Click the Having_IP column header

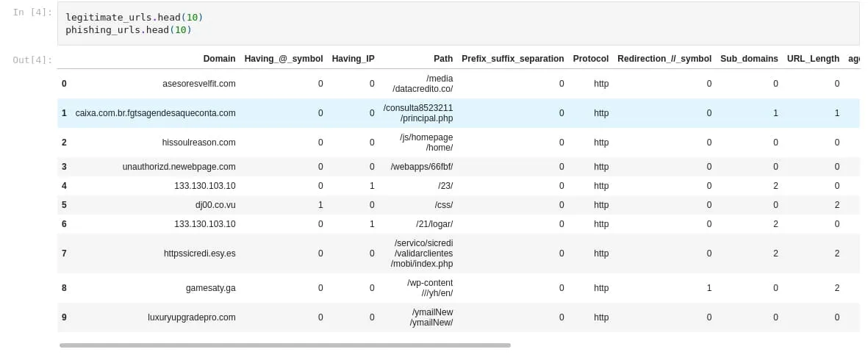click(353, 59)
